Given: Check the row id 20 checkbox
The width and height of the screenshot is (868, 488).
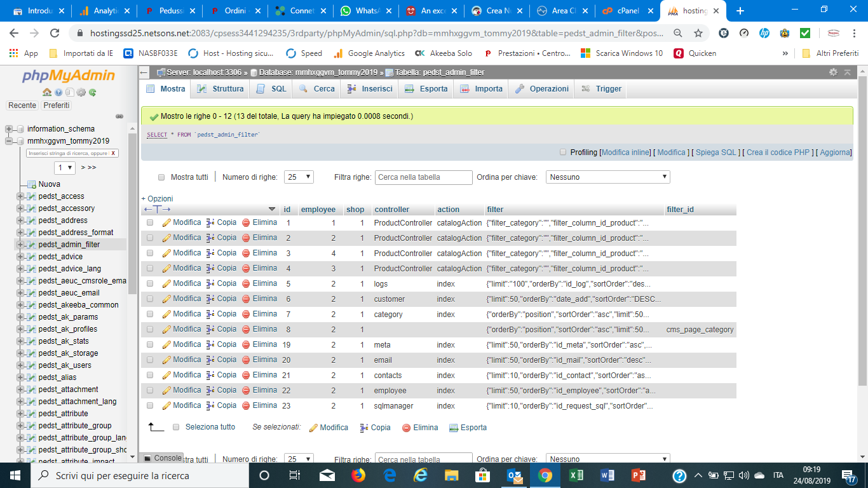Looking at the screenshot, I should coord(150,360).
